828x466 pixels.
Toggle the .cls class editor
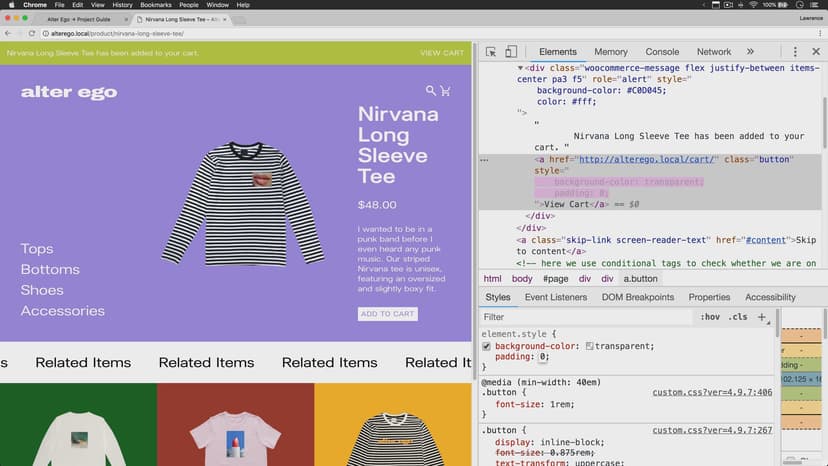click(x=738, y=317)
